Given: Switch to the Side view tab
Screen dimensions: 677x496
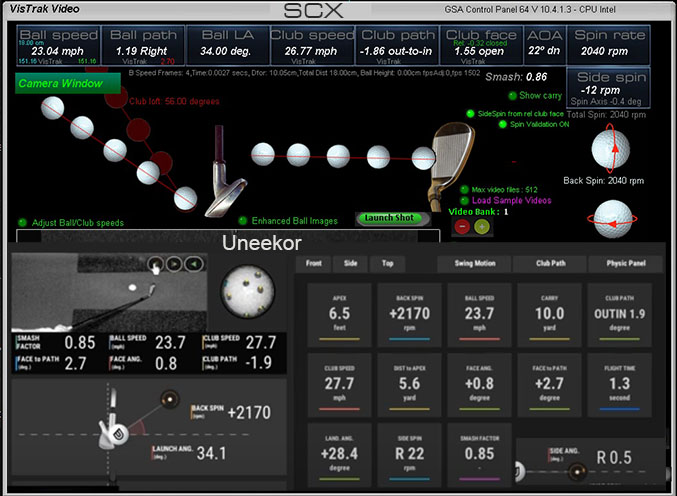Looking at the screenshot, I should 350,264.
